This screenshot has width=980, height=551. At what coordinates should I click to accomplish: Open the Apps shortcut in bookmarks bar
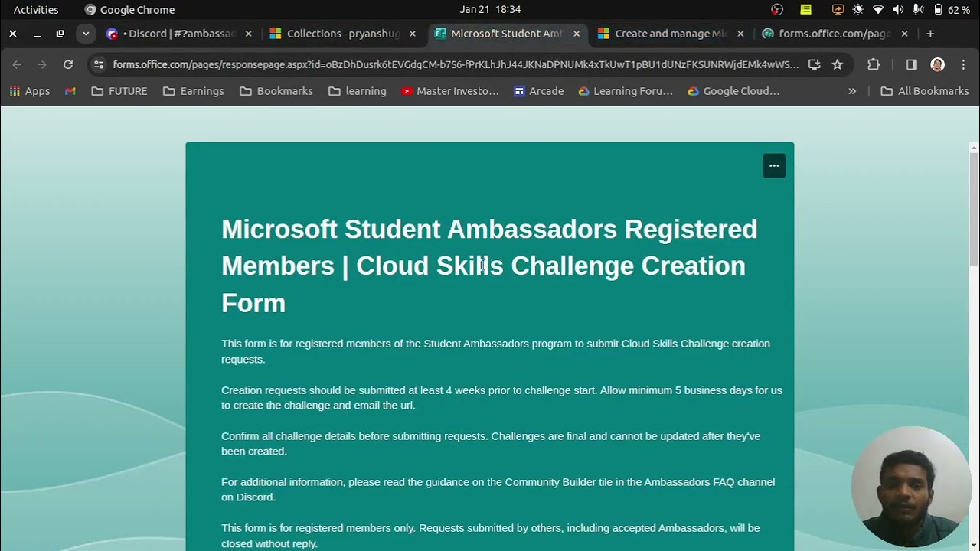tap(30, 91)
